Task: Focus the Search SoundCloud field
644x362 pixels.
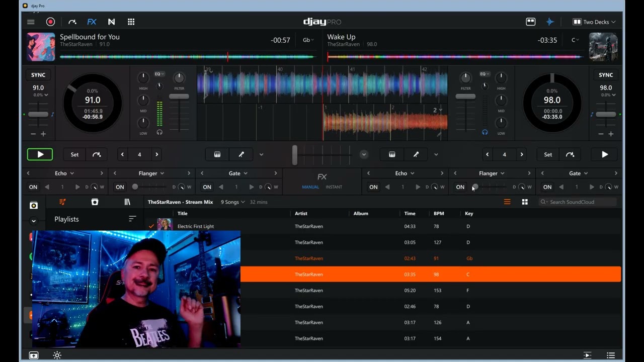Action: (x=577, y=202)
